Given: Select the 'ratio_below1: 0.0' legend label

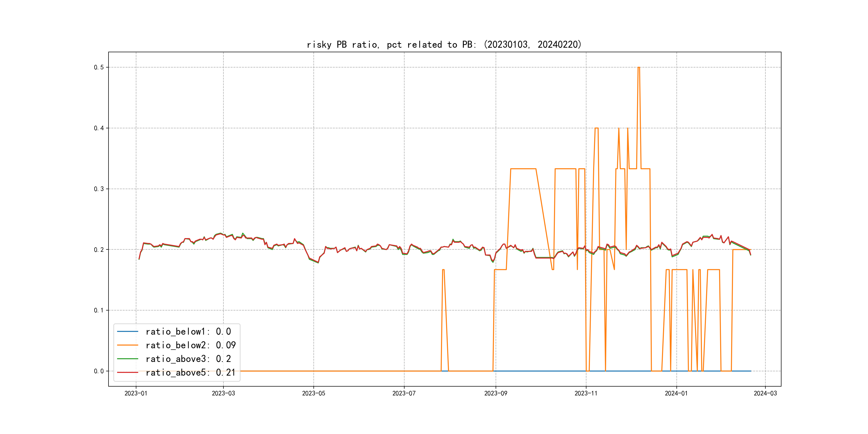Looking at the screenshot, I should coord(188,332).
